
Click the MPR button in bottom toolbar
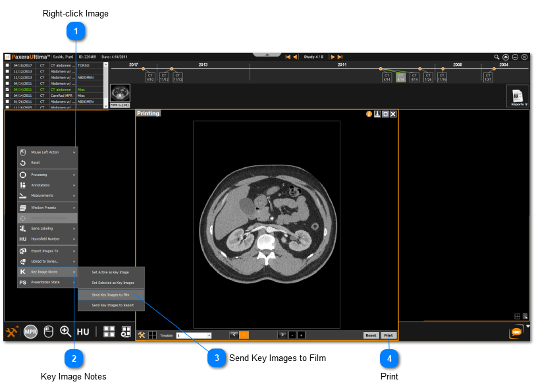(30, 331)
